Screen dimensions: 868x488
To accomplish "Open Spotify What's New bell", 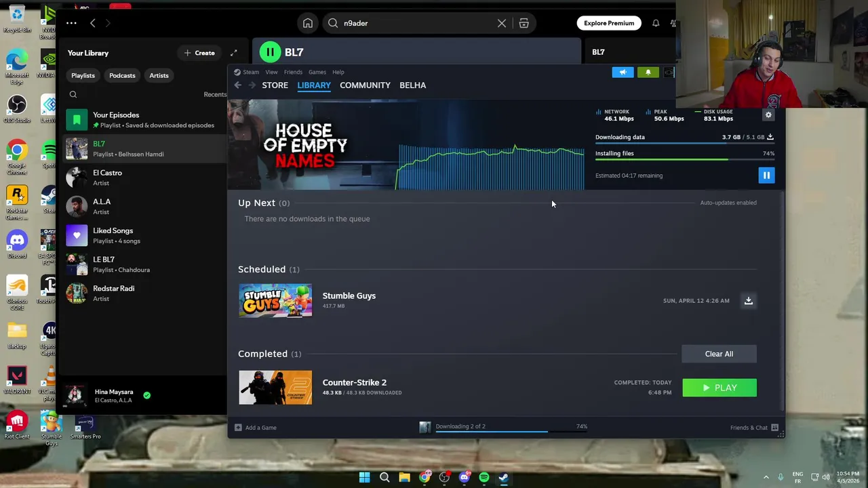I will (x=656, y=23).
